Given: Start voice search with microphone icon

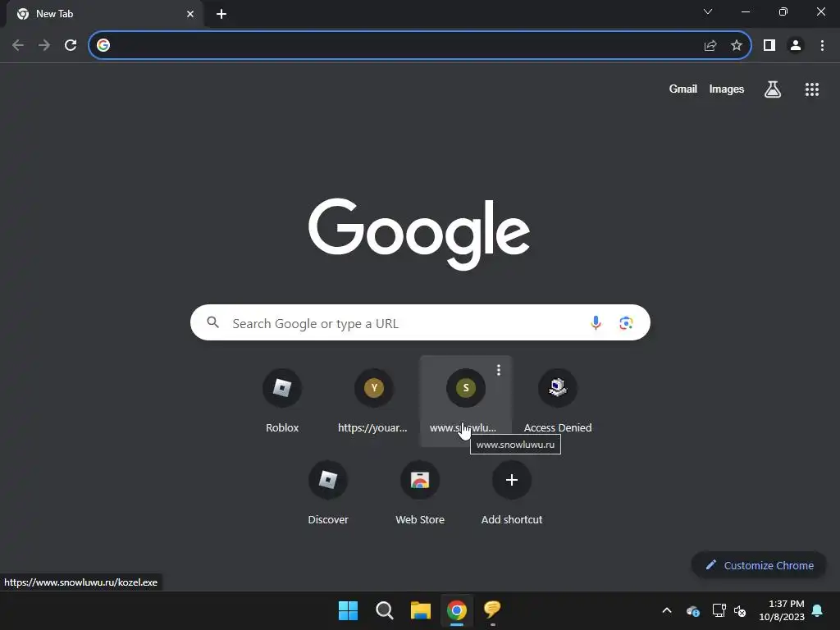Looking at the screenshot, I should coord(596,322).
